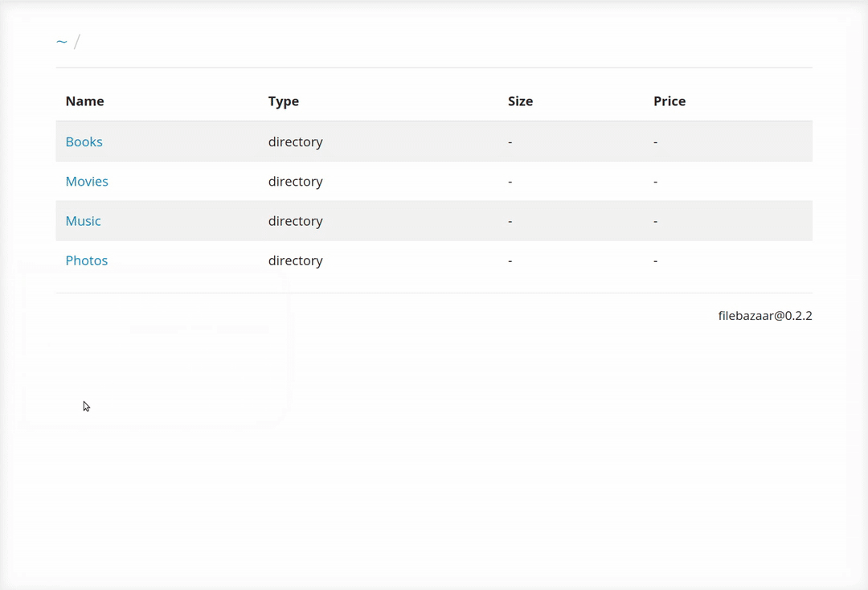Click the filebazaar@0.2.2 footer text

click(764, 316)
